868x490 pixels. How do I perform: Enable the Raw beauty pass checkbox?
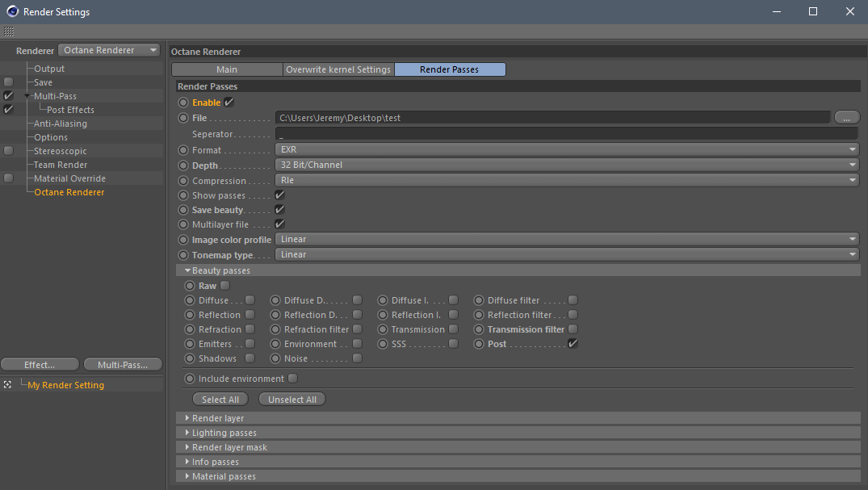(x=224, y=285)
